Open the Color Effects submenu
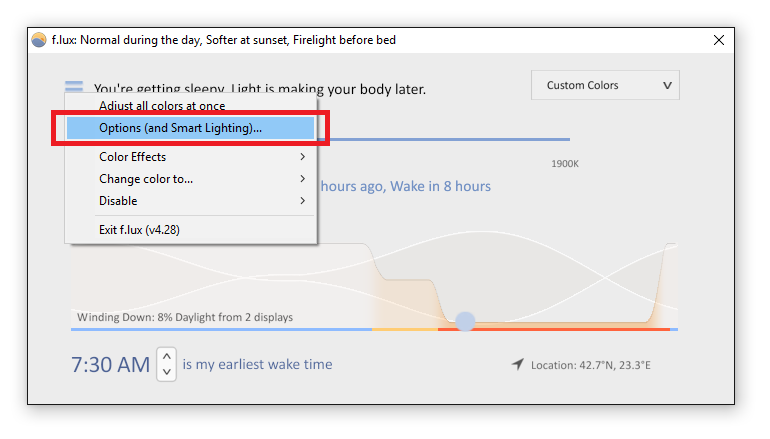This screenshot has height=439, width=770. click(x=191, y=157)
